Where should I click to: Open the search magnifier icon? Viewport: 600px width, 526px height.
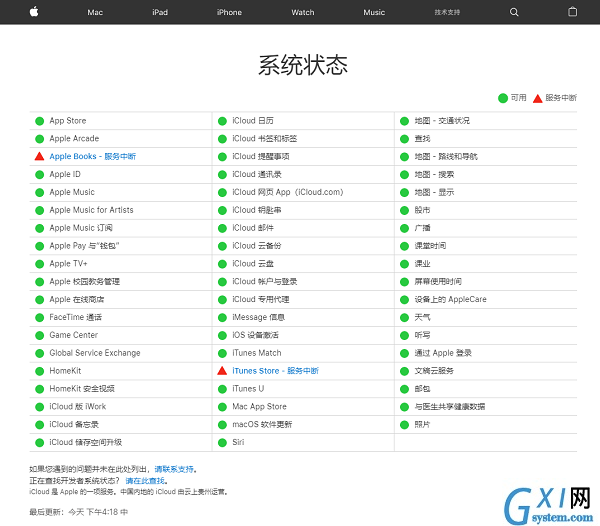tap(514, 12)
